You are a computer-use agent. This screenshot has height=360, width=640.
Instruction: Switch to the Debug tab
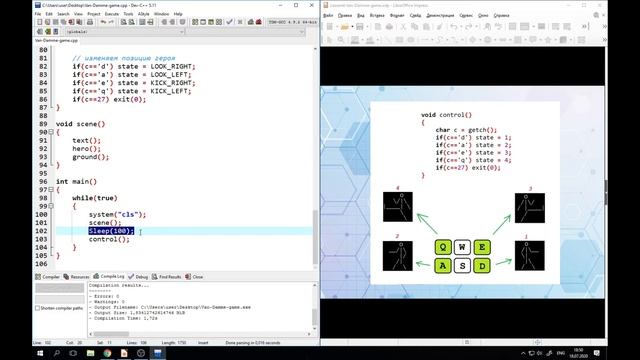pos(138,277)
